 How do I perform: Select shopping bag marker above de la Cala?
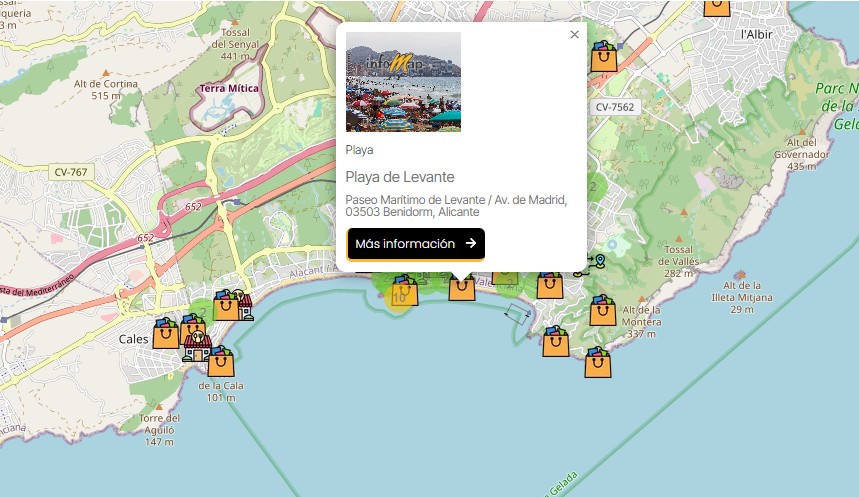(x=221, y=362)
